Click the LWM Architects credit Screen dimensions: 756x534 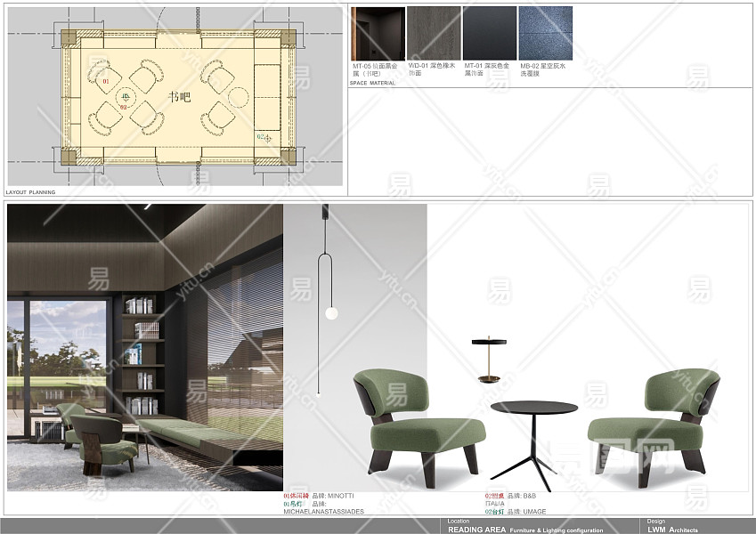click(672, 530)
